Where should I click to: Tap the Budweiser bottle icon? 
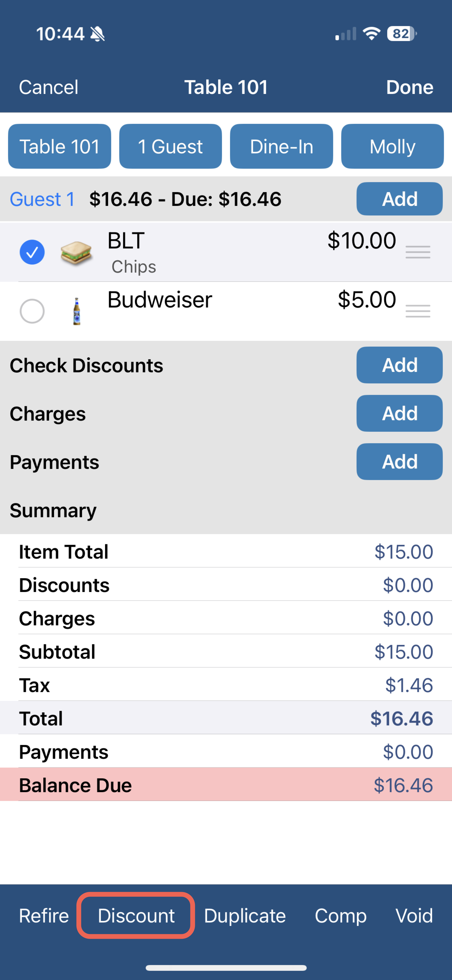(76, 311)
